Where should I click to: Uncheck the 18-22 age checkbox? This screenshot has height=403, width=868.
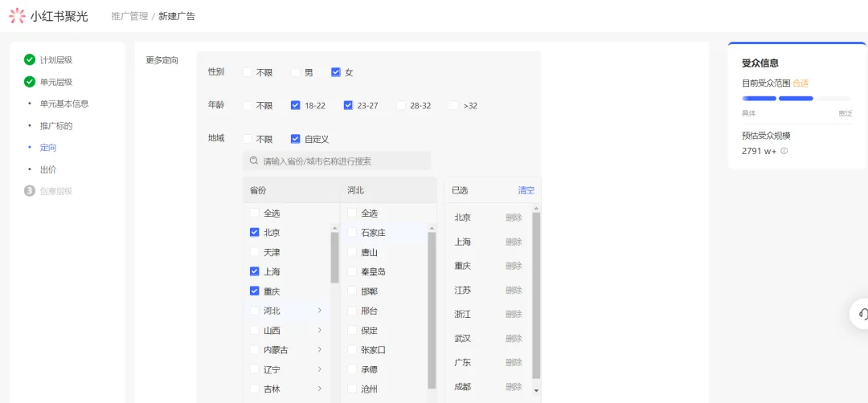[x=296, y=105]
